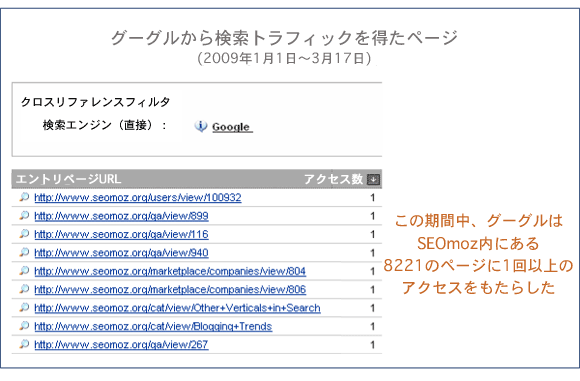Open link marketplace/companies/view/804
The image size is (580, 381).
click(x=170, y=272)
